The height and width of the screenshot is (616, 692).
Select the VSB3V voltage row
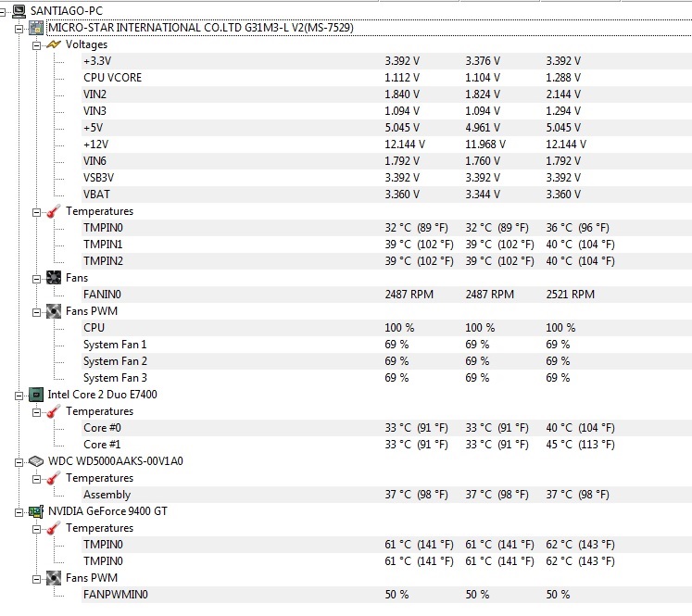(386, 178)
